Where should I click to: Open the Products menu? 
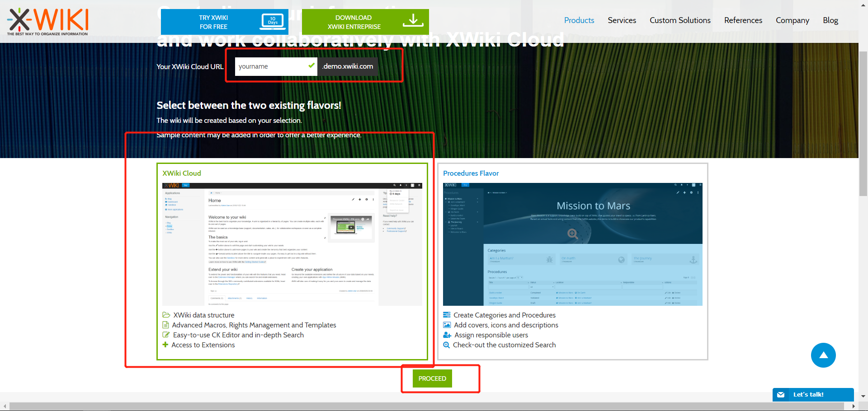(x=579, y=20)
